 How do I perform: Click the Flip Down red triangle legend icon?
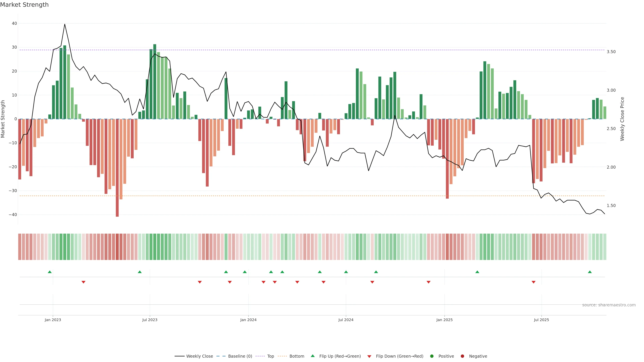pos(369,356)
